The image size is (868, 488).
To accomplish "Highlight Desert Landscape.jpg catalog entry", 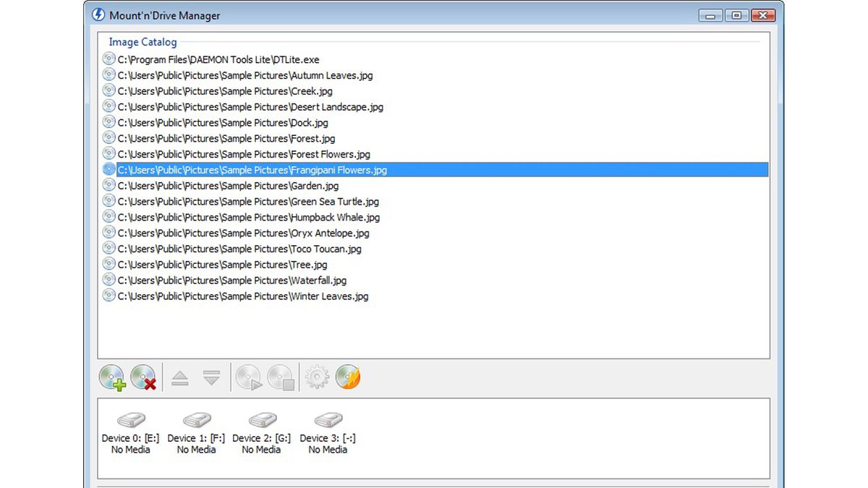I will 250,107.
